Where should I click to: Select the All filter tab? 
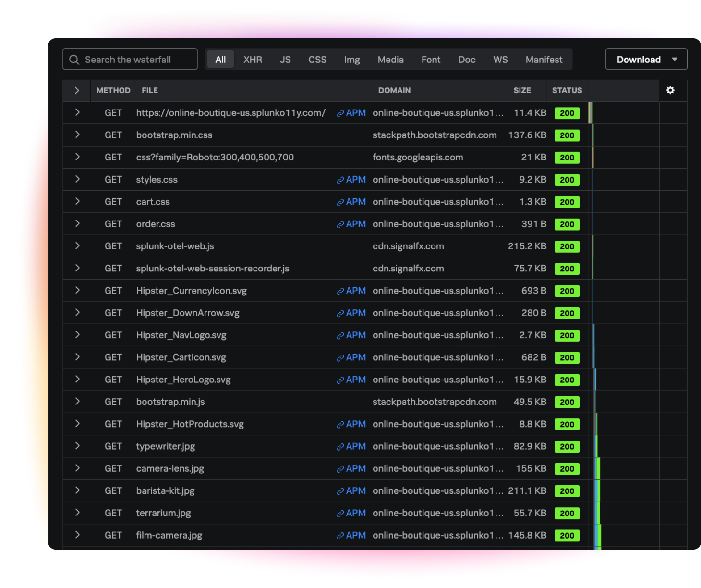[220, 60]
